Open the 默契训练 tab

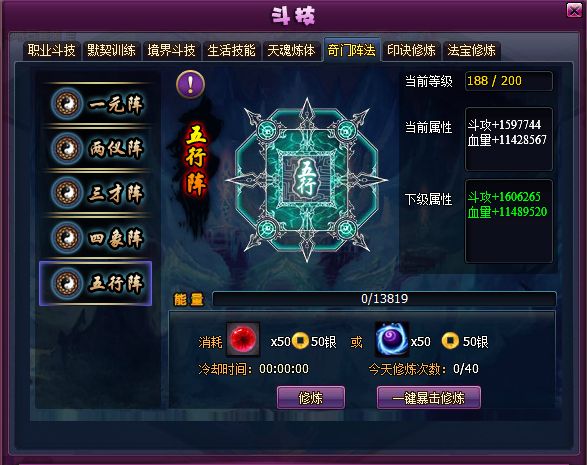click(111, 51)
